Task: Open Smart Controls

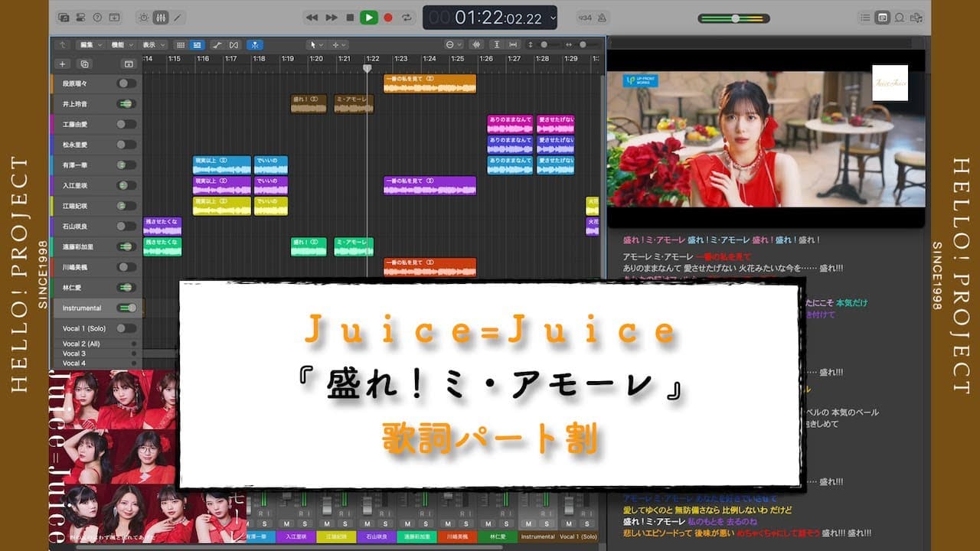Action: (x=143, y=17)
